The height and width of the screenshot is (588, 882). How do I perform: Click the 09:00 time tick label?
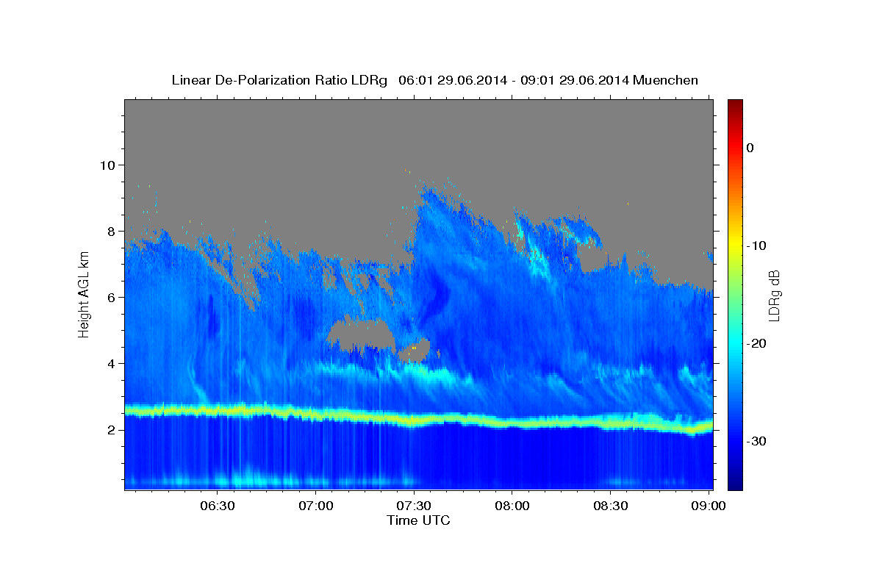click(x=709, y=506)
